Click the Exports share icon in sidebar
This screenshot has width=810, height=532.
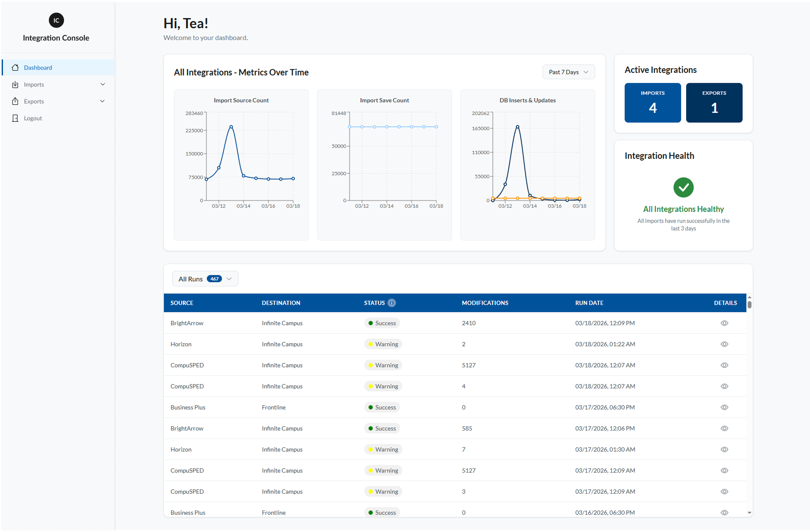point(15,101)
